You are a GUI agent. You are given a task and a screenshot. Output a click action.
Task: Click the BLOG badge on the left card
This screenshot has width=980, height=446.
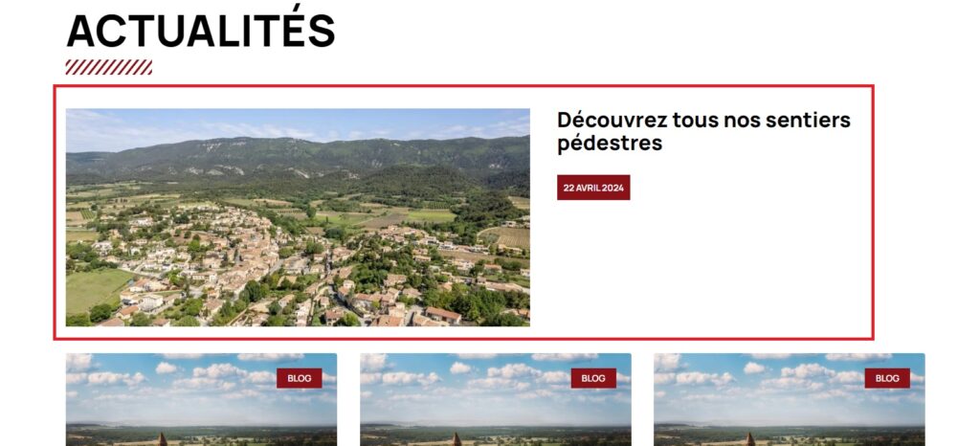pos(300,378)
